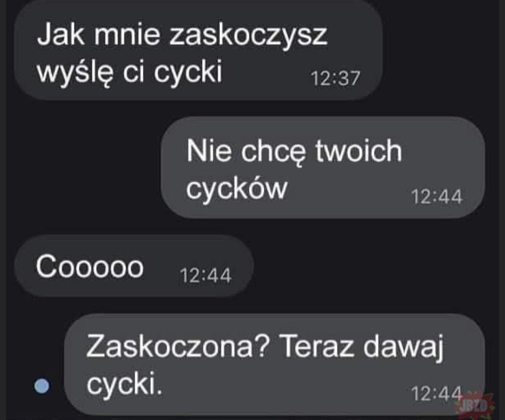Image resolution: width=505 pixels, height=420 pixels.
Task: Click the 12:44 timestamp in the last message
Action: click(436, 393)
